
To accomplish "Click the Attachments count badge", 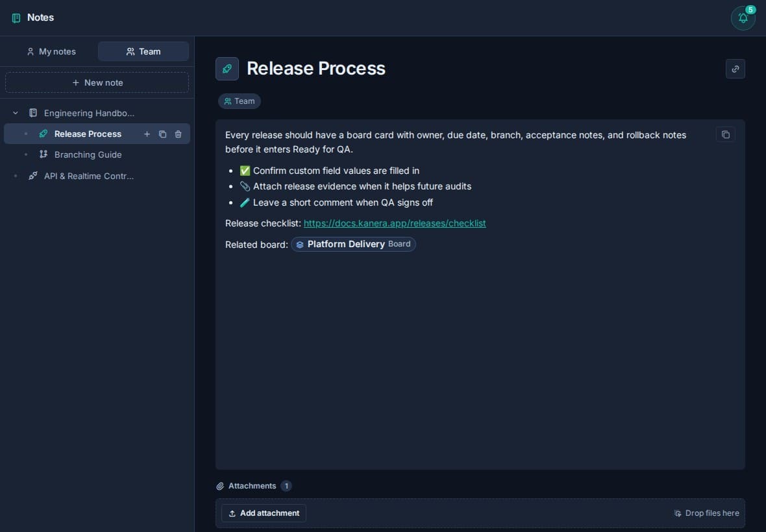I will (286, 486).
